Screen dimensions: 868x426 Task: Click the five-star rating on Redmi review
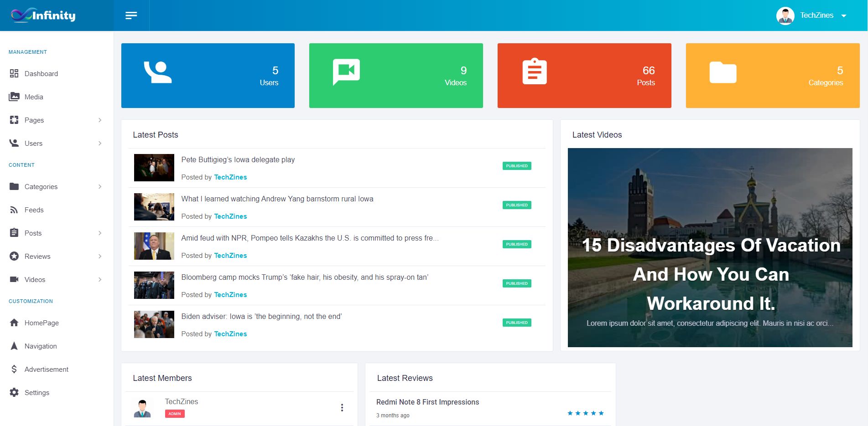585,413
